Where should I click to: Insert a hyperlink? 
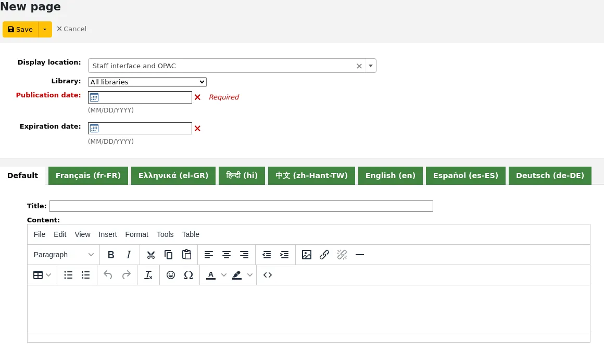(x=324, y=255)
